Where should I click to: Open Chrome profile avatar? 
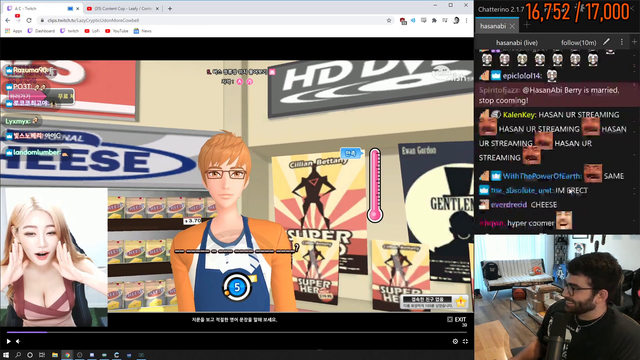[x=456, y=20]
